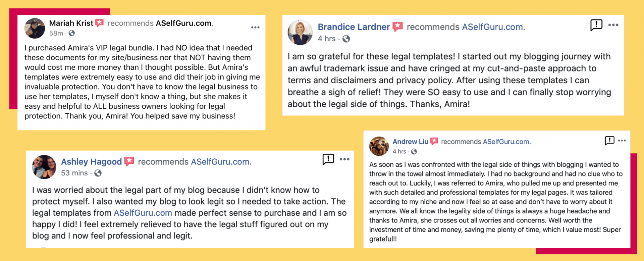Click recommendation star badge beside Mariah Krist
The image size is (644, 261).
(x=99, y=23)
